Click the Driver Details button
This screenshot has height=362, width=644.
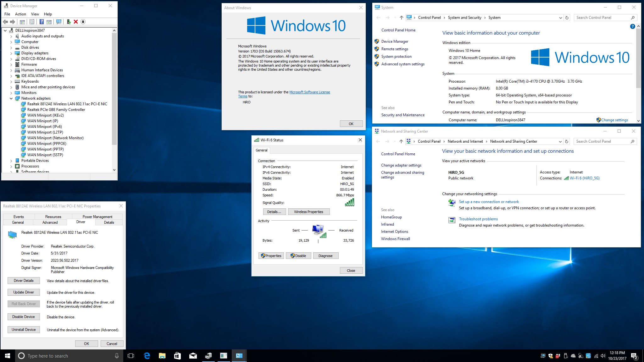(24, 281)
